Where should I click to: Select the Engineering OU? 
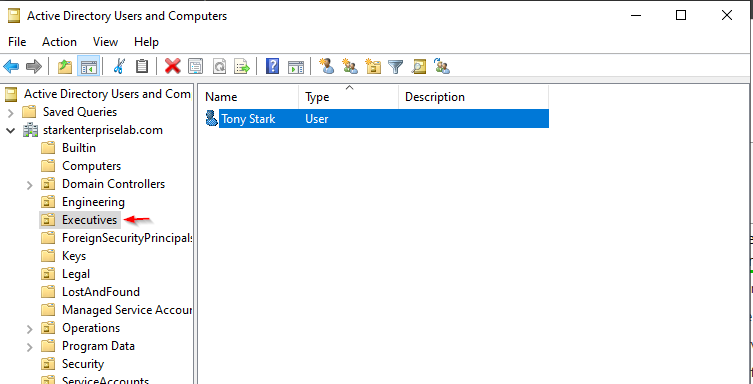pos(93,202)
